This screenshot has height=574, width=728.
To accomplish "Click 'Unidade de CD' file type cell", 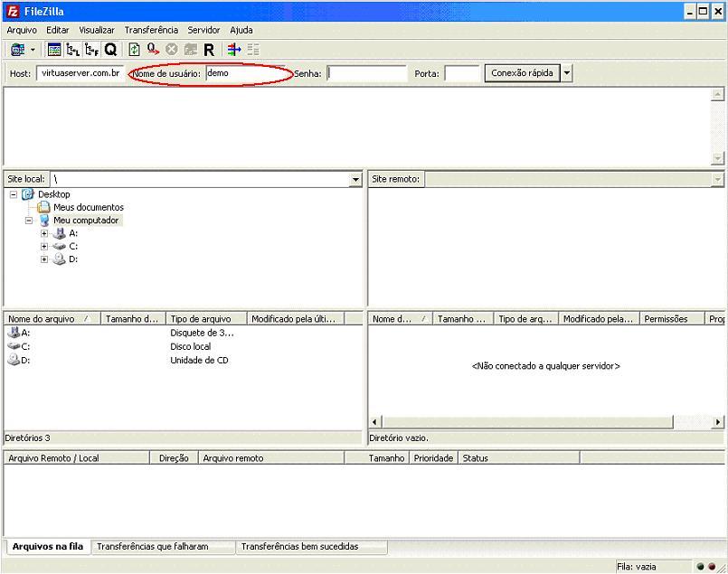I will 199,360.
